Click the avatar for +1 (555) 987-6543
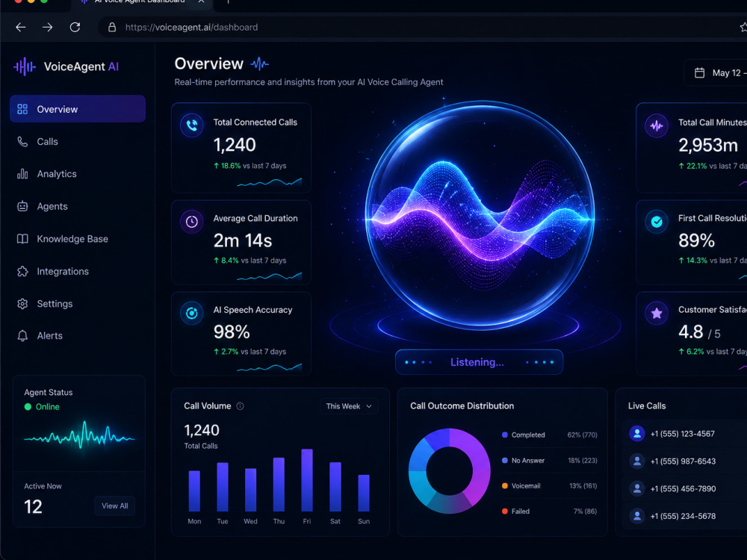Screen dimensions: 747x560 (637, 461)
